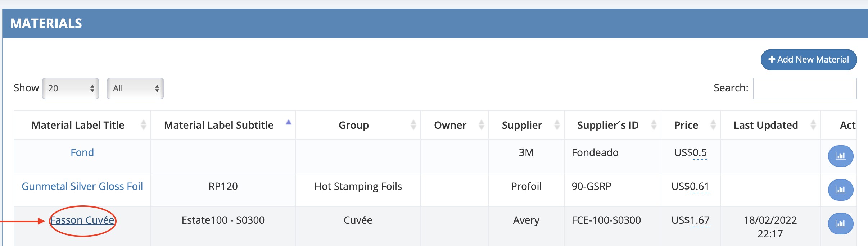The height and width of the screenshot is (246, 868).
Task: Open chart icon for Fond row
Action: coord(840,156)
